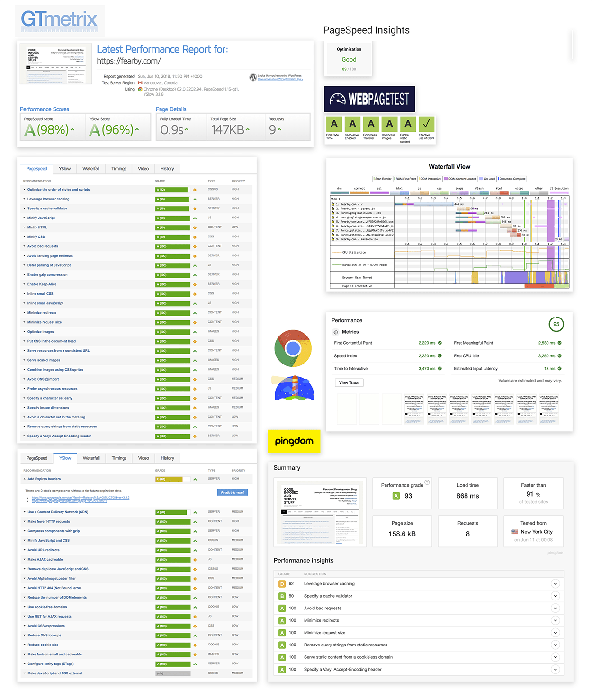The height and width of the screenshot is (700, 592).
Task: Click the green check beside Estimated Input Latency
Action: point(560,368)
